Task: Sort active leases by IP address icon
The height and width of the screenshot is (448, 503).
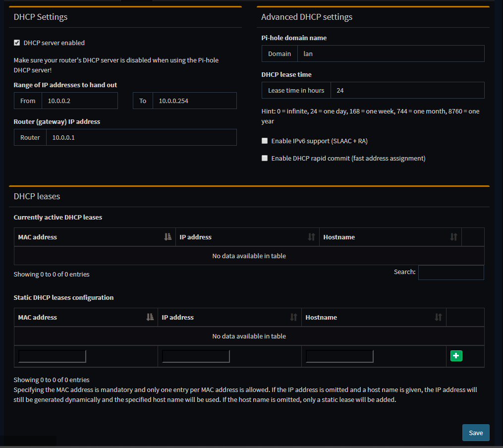Action: coord(311,237)
